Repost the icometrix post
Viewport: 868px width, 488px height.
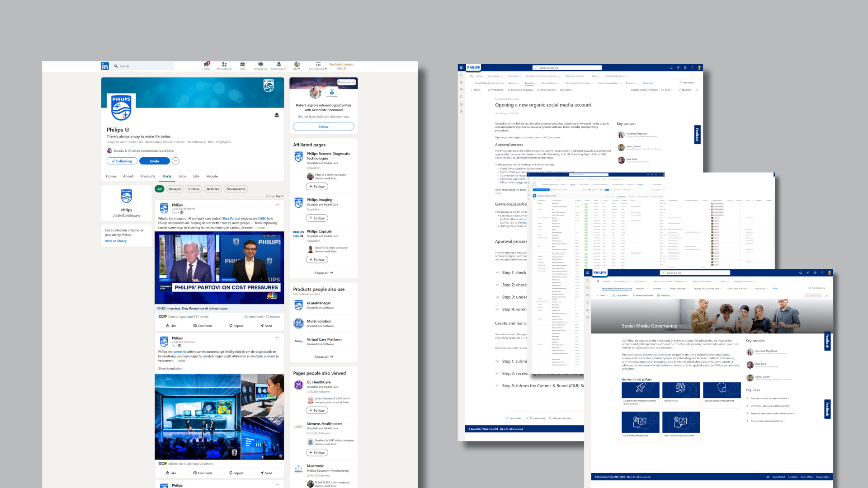coord(236,473)
